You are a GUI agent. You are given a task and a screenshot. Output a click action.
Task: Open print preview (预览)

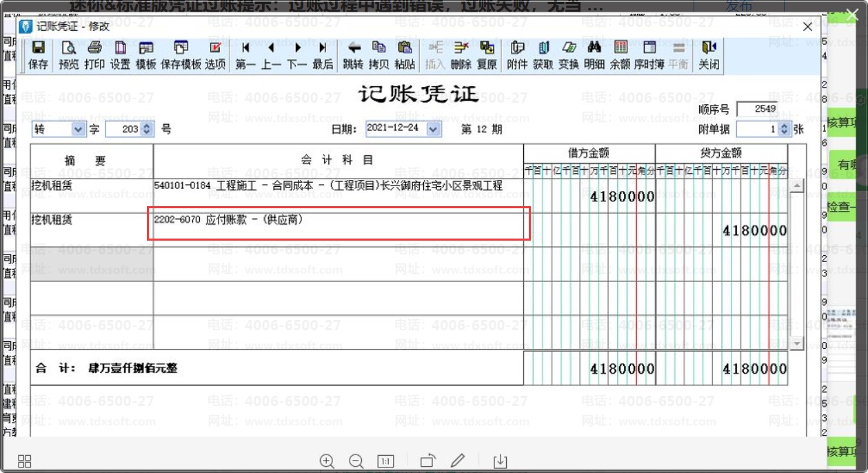point(69,55)
